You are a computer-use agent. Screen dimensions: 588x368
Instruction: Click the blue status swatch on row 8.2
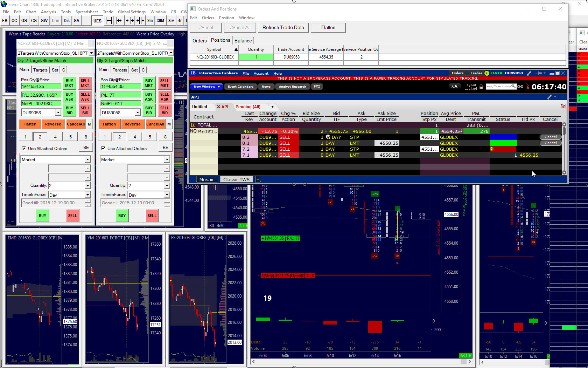503,137
